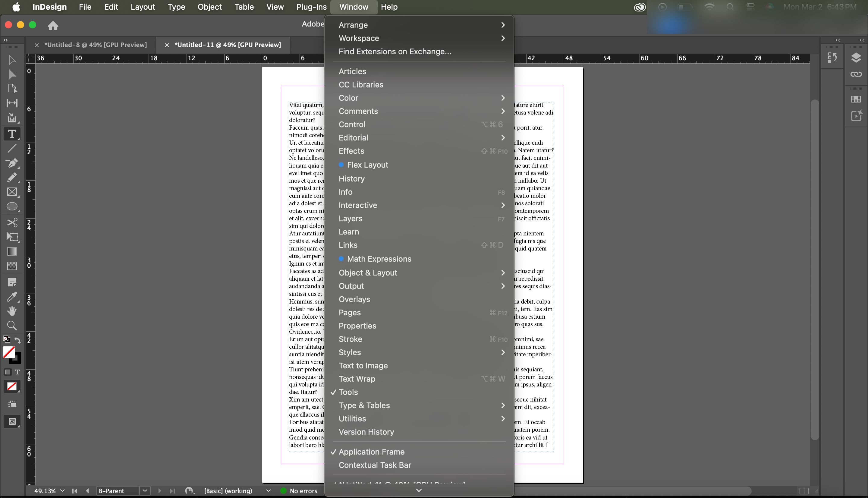Open the B-Parent page dropdown

click(145, 490)
